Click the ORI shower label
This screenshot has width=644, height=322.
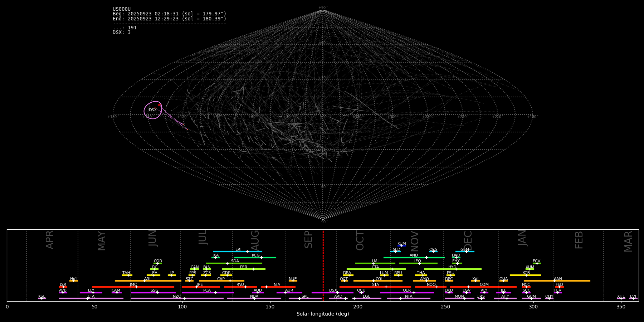[x=379, y=279]
